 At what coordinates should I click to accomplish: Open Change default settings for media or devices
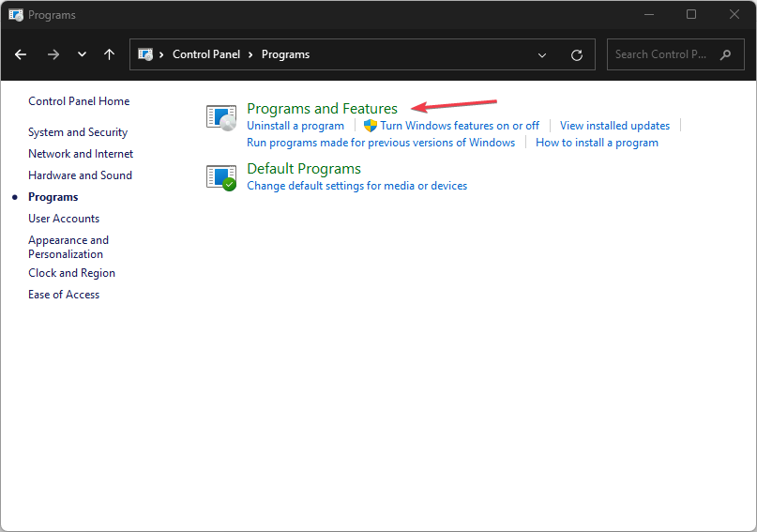(x=356, y=186)
